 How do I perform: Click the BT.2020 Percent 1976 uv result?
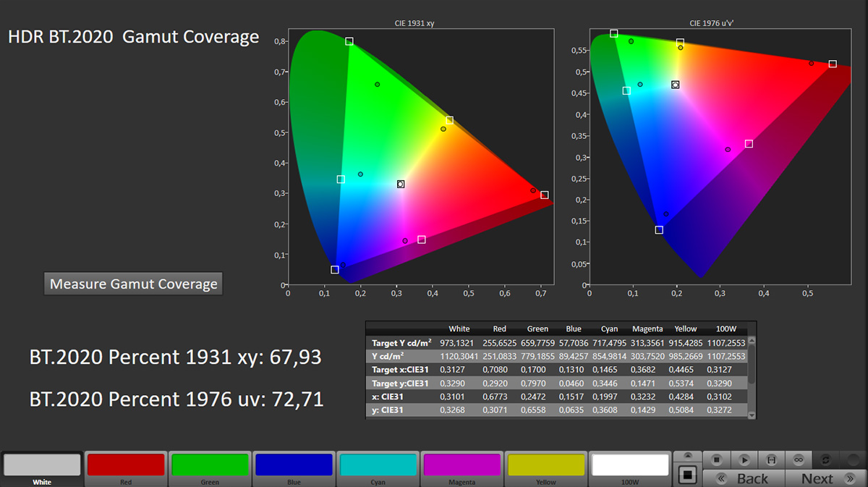(176, 398)
